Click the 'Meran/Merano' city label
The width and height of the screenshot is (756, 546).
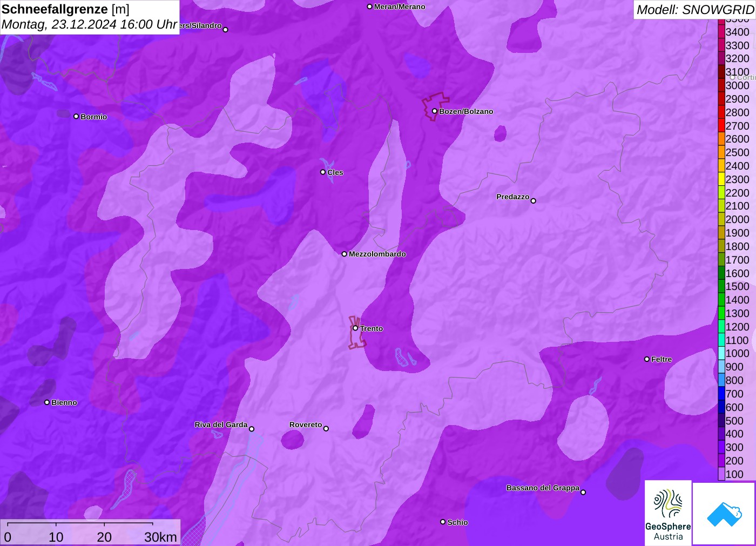pos(400,6)
